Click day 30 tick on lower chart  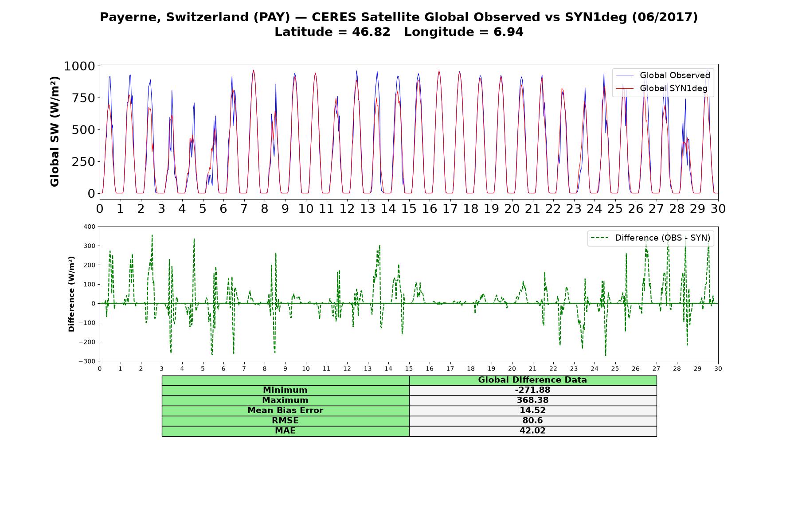718,369
